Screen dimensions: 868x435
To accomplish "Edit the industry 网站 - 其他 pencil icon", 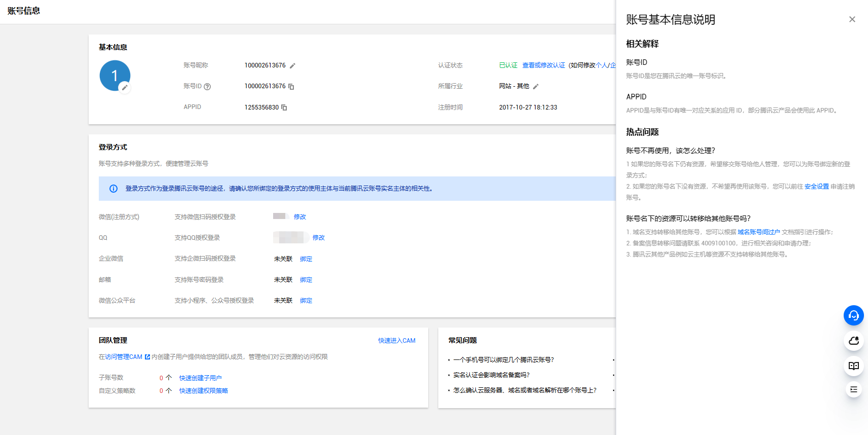I will pyautogui.click(x=536, y=87).
